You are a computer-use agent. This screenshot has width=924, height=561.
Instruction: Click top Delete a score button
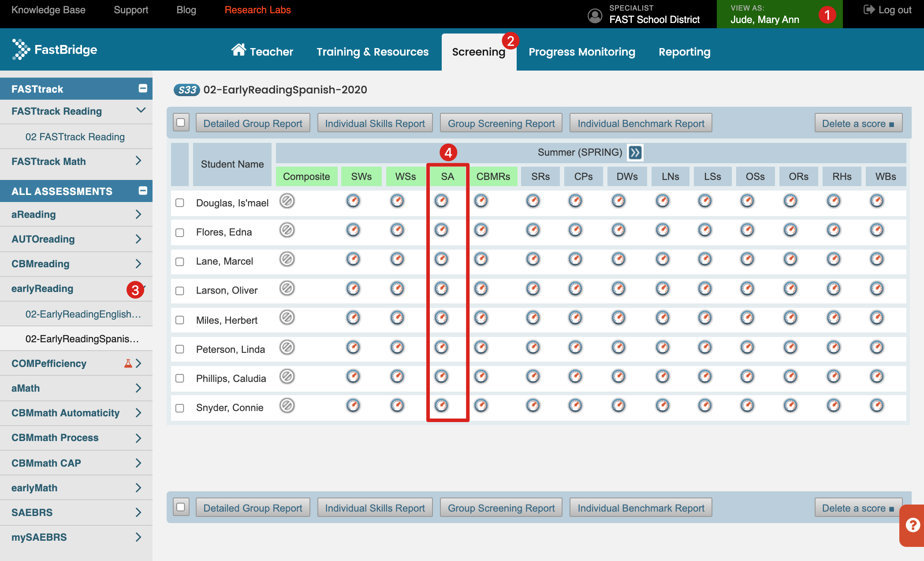pyautogui.click(x=858, y=123)
